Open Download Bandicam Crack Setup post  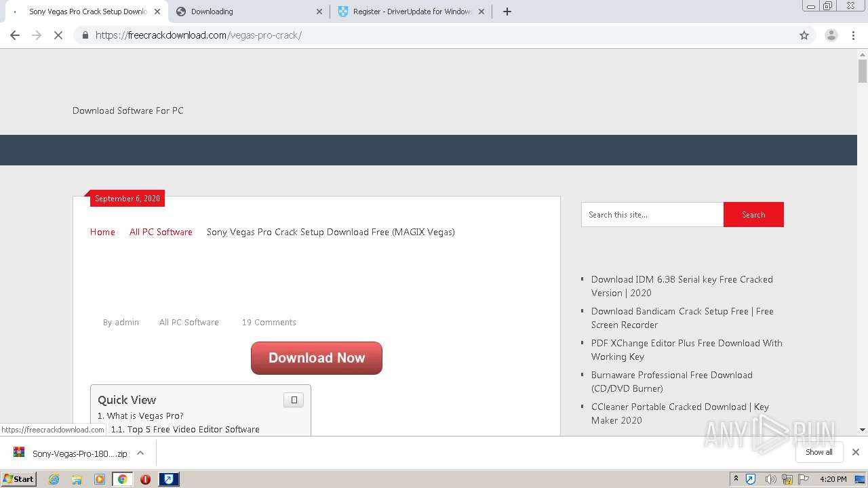(682, 318)
